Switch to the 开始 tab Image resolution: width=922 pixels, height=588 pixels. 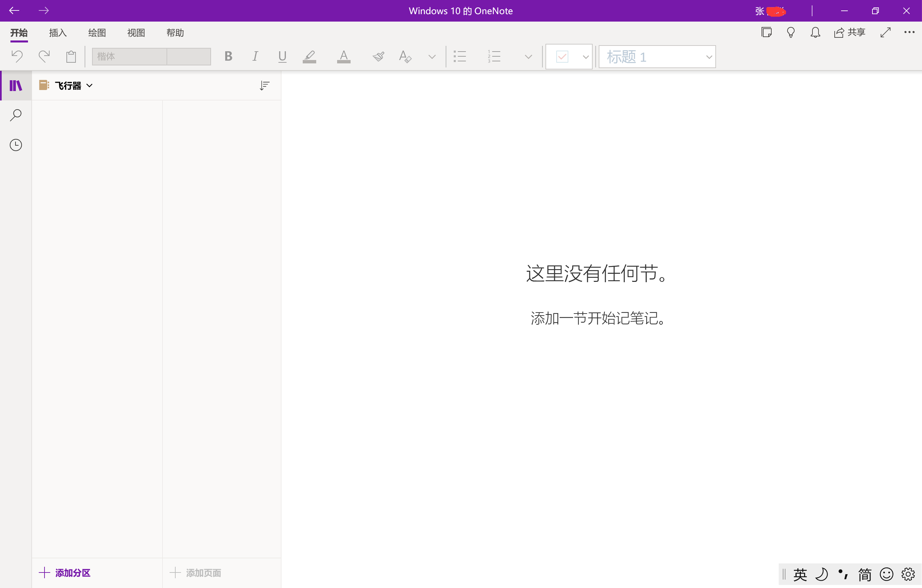19,33
